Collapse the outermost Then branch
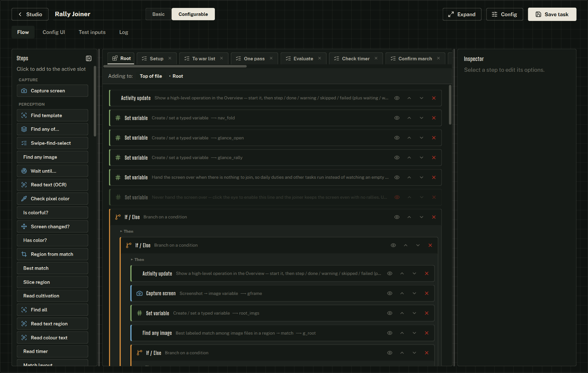Image resolution: width=588 pixels, height=373 pixels. [x=126, y=231]
